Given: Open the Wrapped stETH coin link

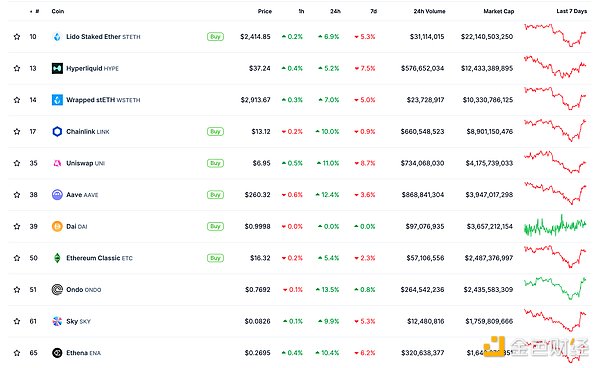Looking at the screenshot, I should coord(103,100).
